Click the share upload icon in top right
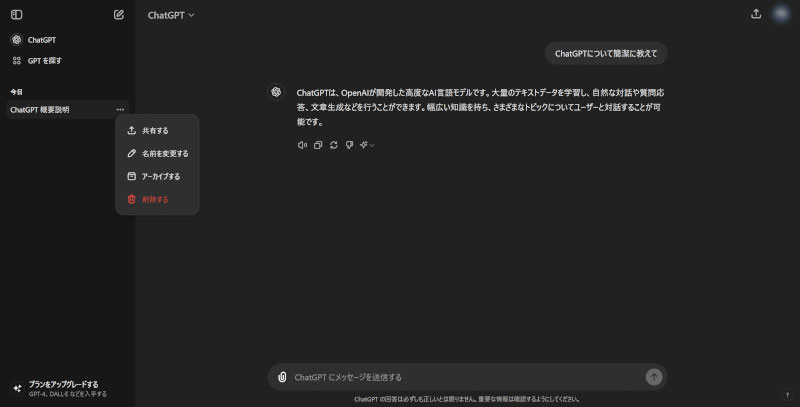The height and width of the screenshot is (407, 800). tap(756, 14)
